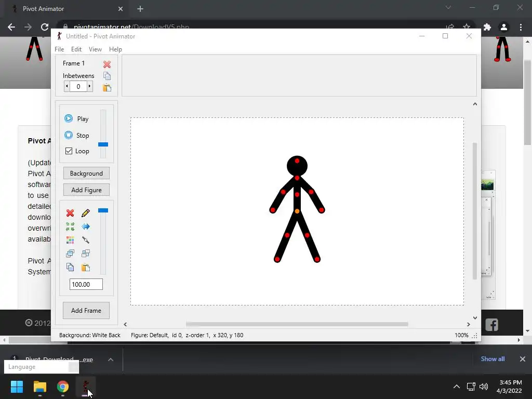Screen dimensions: 532x399
Task: Click Chrome icon in the taskbar
Action: 63,387
